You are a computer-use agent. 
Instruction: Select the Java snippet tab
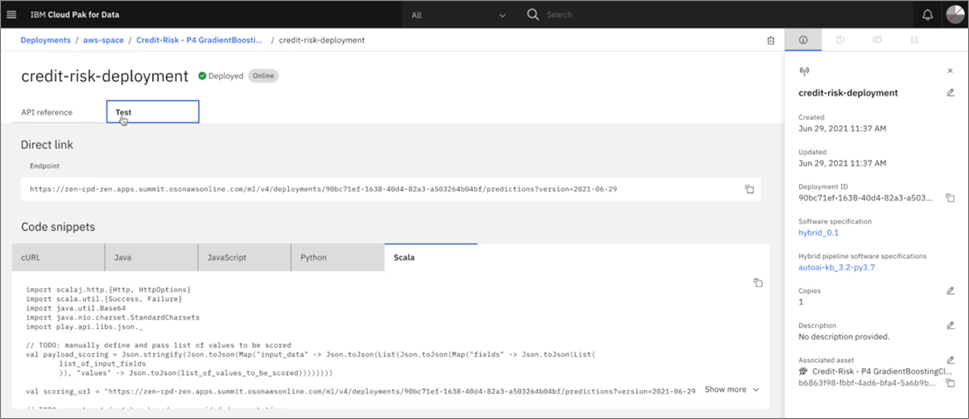click(151, 257)
